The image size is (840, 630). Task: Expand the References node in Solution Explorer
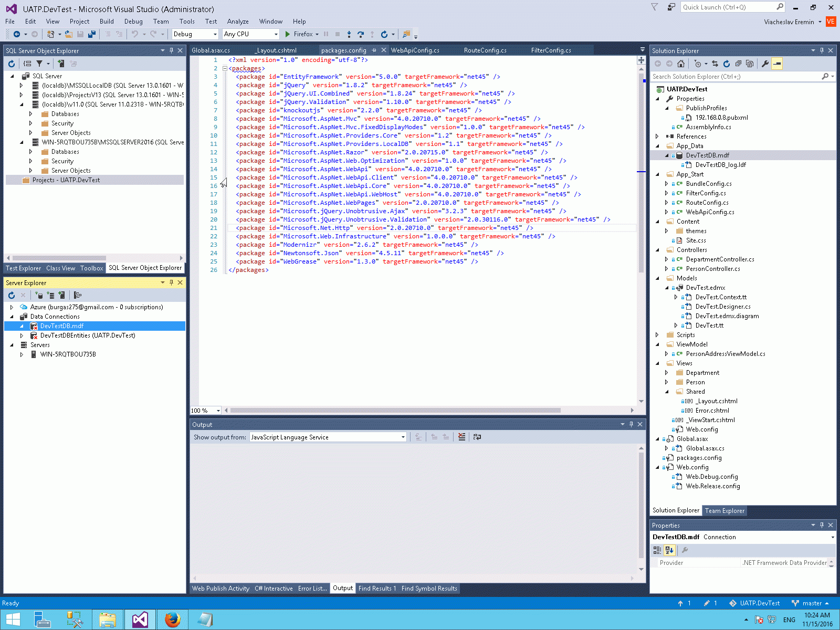[657, 136]
